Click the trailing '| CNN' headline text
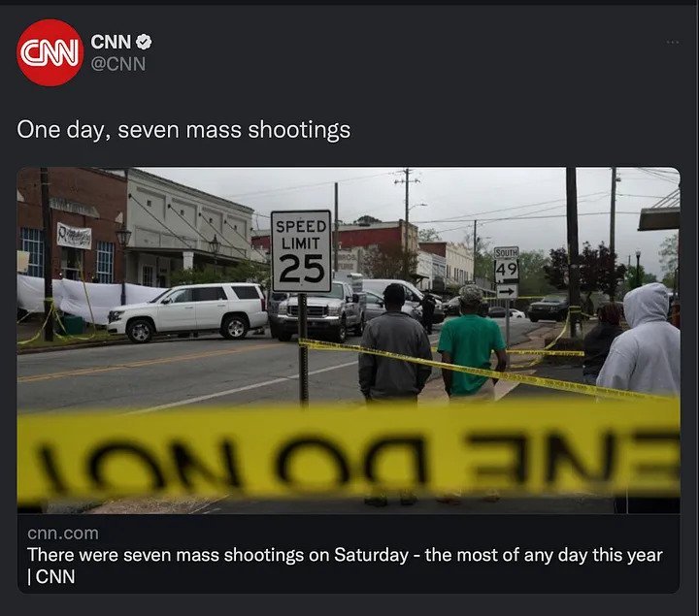The image size is (699, 616). 51,577
